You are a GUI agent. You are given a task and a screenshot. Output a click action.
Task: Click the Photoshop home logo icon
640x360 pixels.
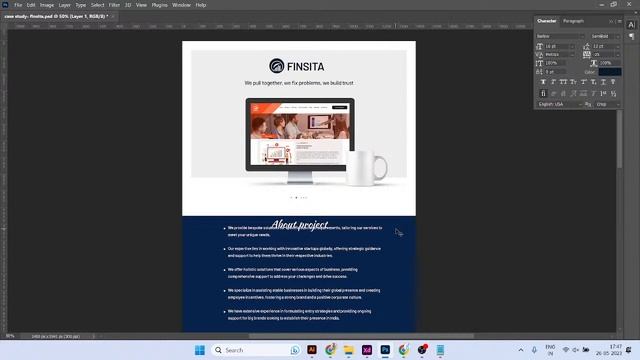(5, 5)
